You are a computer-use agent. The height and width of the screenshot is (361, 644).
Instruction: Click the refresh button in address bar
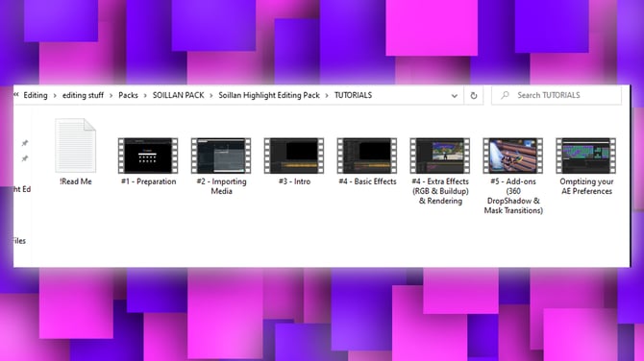pyautogui.click(x=474, y=95)
